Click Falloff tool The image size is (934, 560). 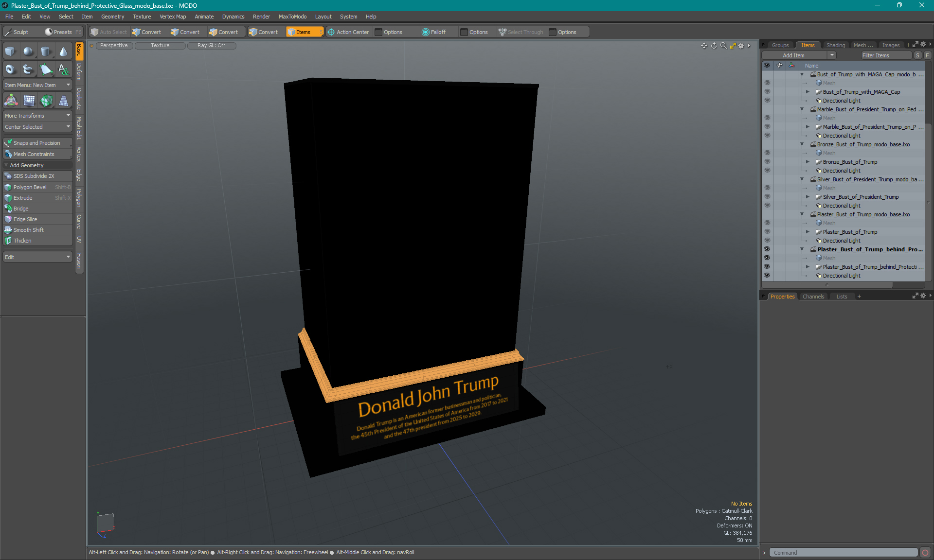coord(433,32)
